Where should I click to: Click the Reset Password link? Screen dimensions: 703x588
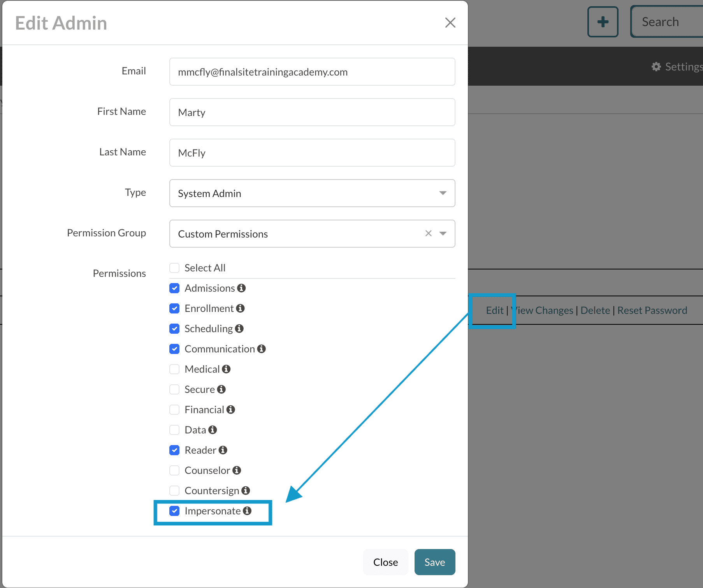652,310
